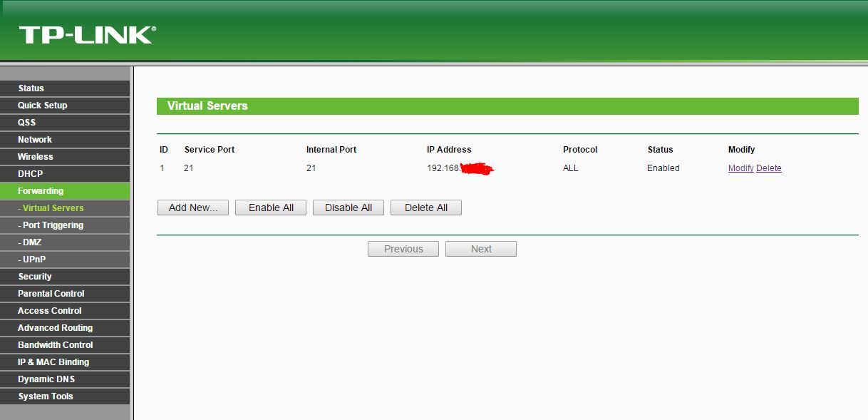
Task: Select the QSS menu entry
Action: (x=65, y=123)
